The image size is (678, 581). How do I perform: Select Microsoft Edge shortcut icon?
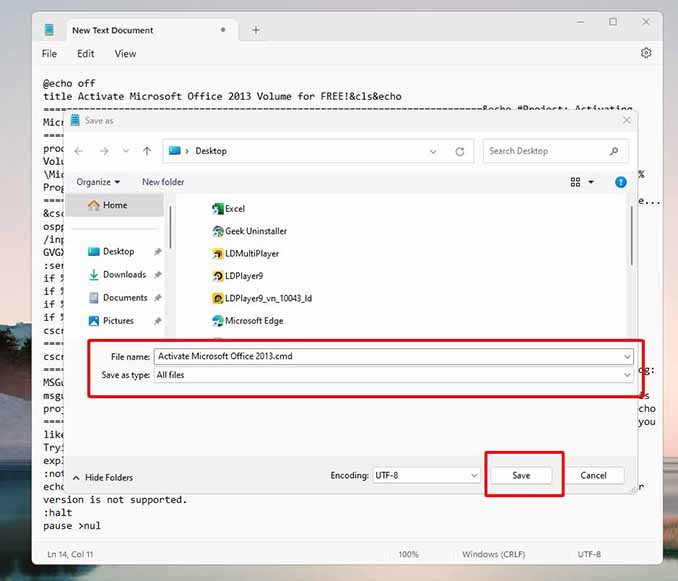[x=217, y=321]
